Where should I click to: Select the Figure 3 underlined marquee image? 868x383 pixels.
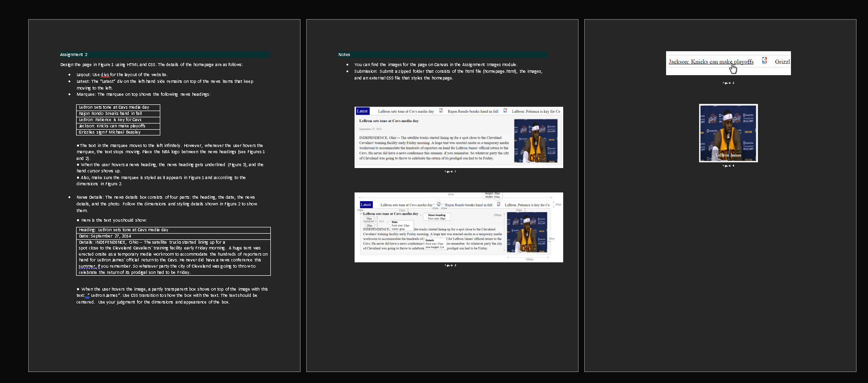(728, 63)
